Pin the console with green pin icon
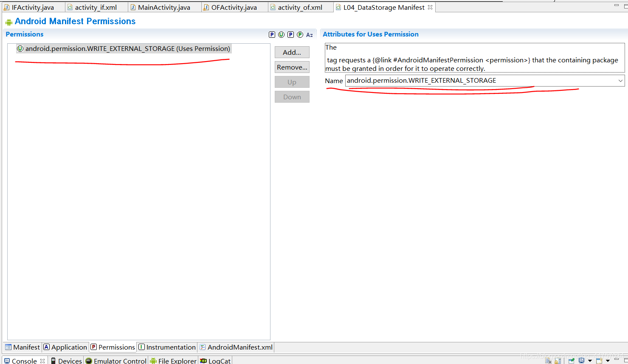 coord(572,361)
